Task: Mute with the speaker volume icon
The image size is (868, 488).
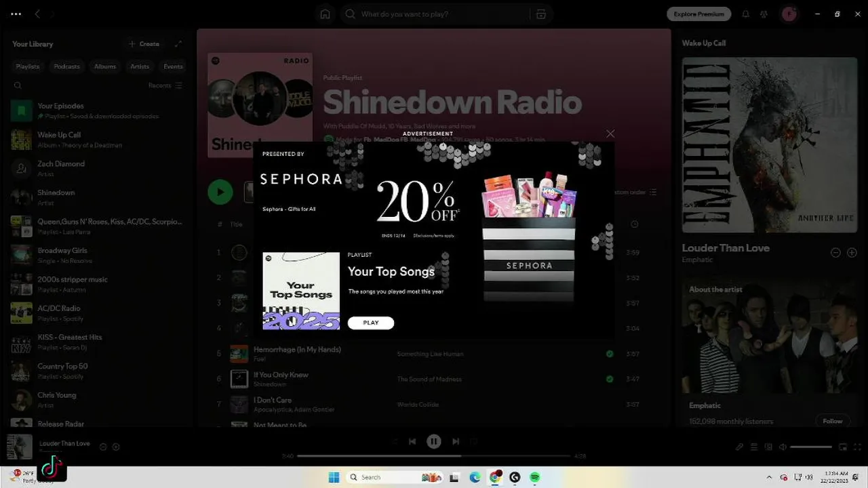Action: coord(783,447)
